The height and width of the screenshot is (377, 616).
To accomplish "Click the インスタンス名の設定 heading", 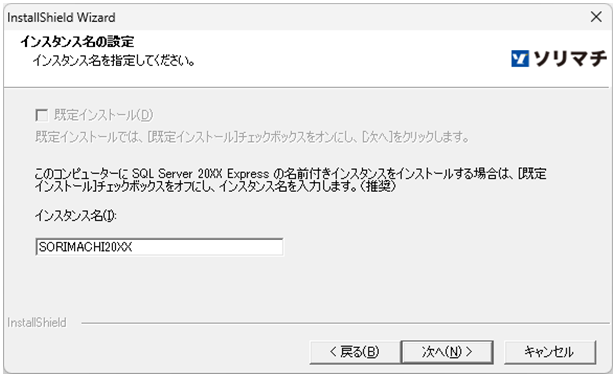I will pyautogui.click(x=77, y=41).
